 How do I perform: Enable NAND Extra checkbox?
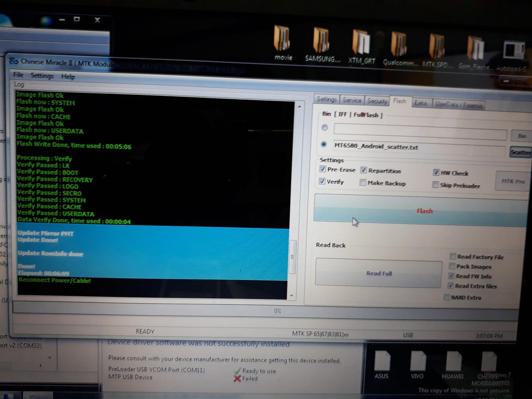click(x=447, y=297)
